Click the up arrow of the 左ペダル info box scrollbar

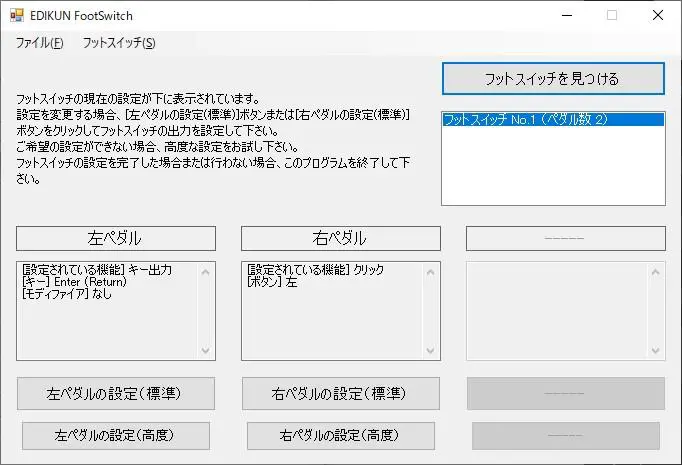pyautogui.click(x=206, y=272)
